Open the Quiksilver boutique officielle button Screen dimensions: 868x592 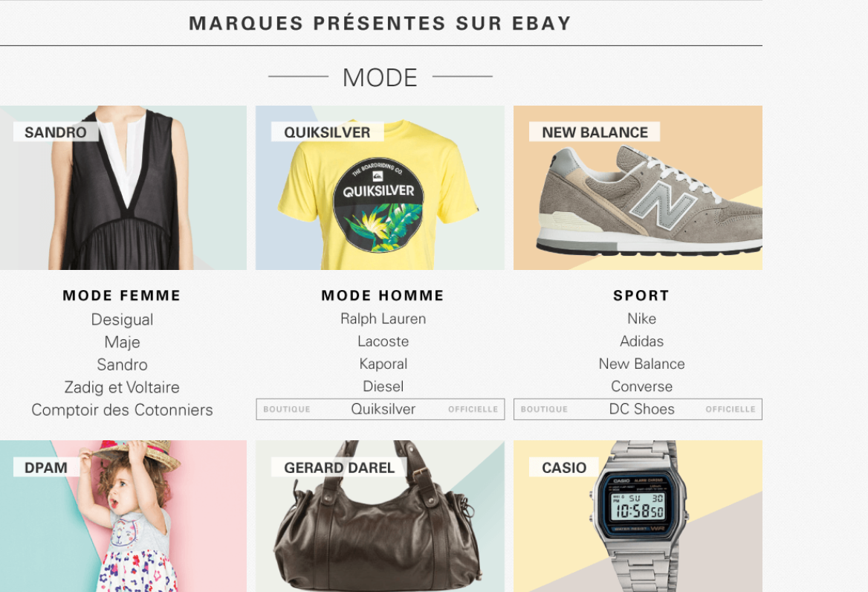tap(380, 409)
